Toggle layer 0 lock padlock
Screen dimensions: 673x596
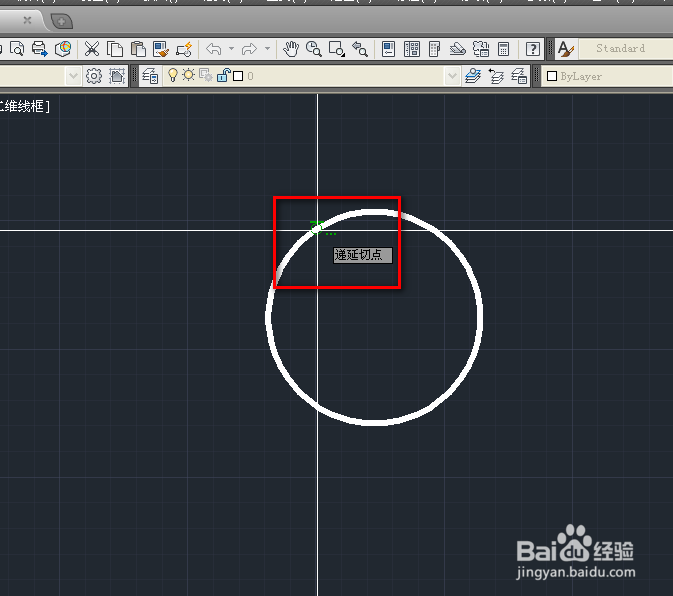(223, 75)
